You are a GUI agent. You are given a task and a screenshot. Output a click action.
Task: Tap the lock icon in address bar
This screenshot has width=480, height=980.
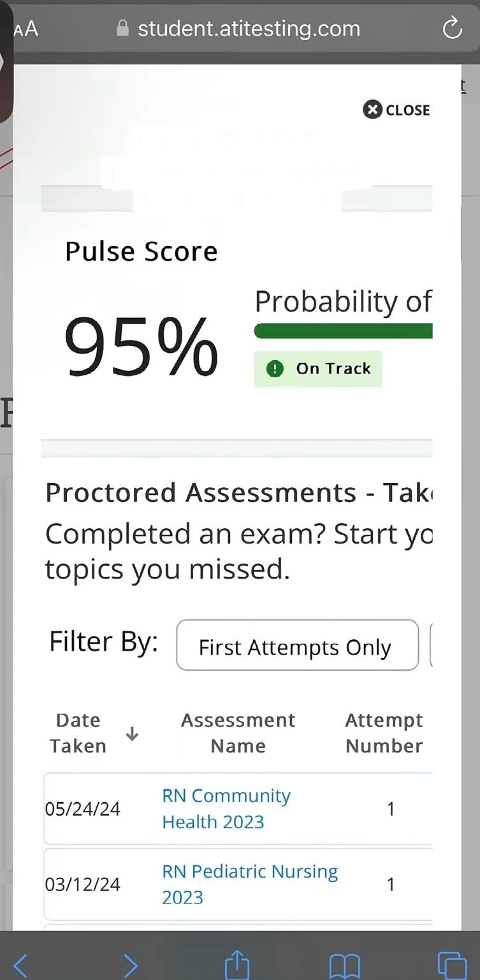click(123, 29)
